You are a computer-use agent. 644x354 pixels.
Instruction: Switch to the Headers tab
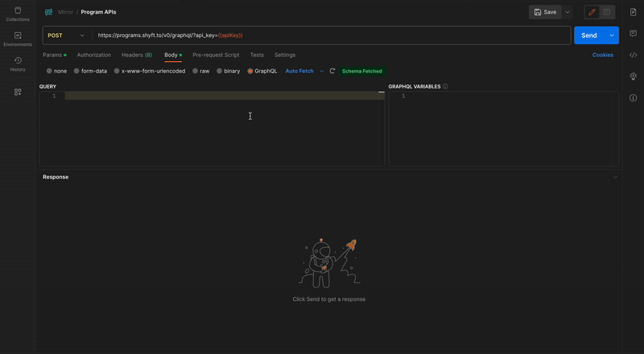pyautogui.click(x=136, y=55)
